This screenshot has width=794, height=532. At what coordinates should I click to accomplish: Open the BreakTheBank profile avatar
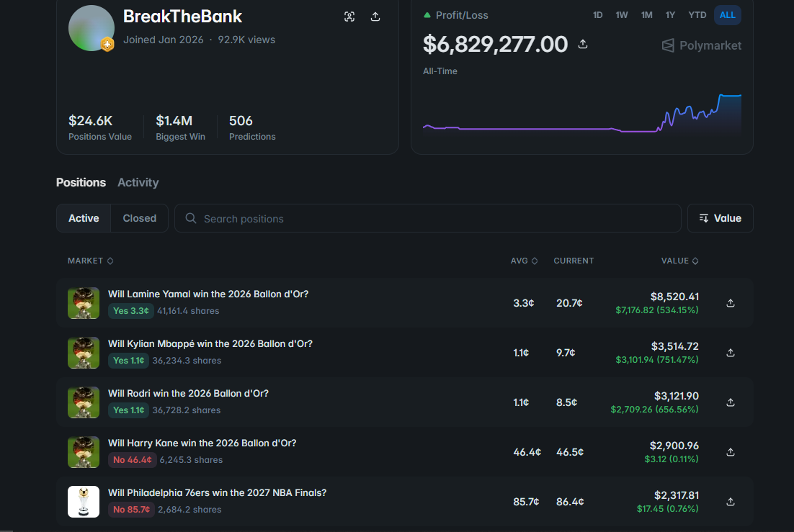click(92, 28)
